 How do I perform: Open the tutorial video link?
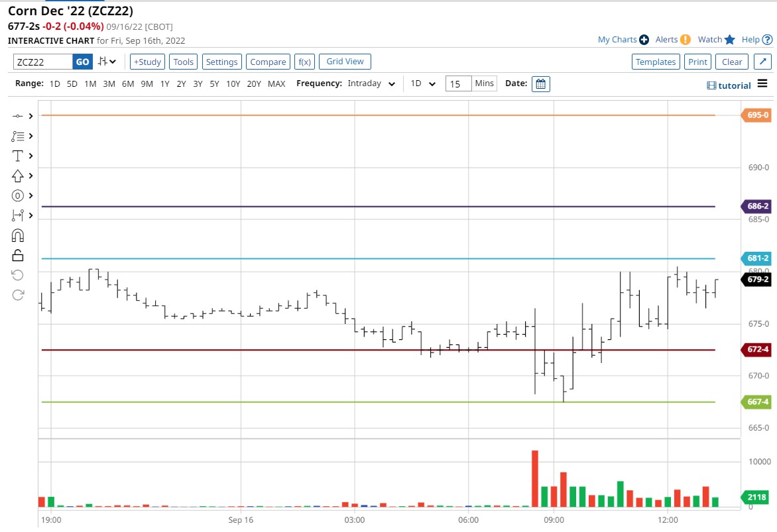[x=729, y=85]
